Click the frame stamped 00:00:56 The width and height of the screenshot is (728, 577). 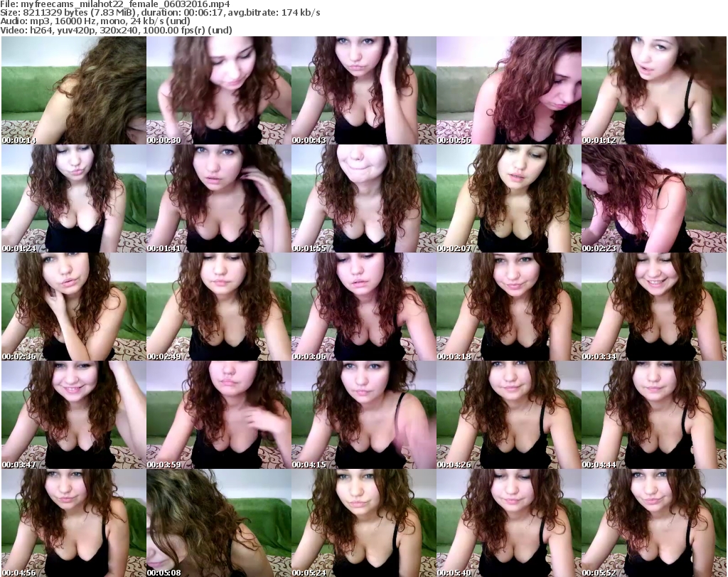[509, 90]
